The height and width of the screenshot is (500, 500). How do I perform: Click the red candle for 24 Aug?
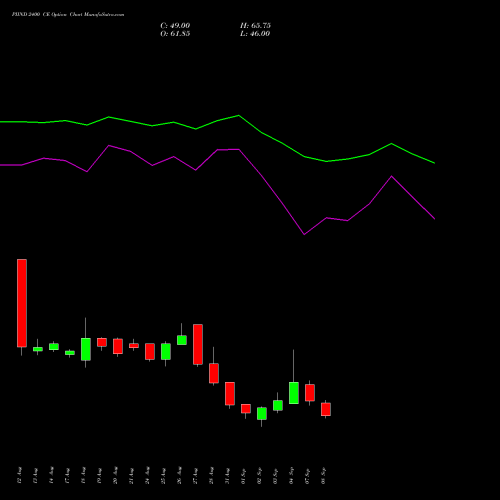(150, 352)
